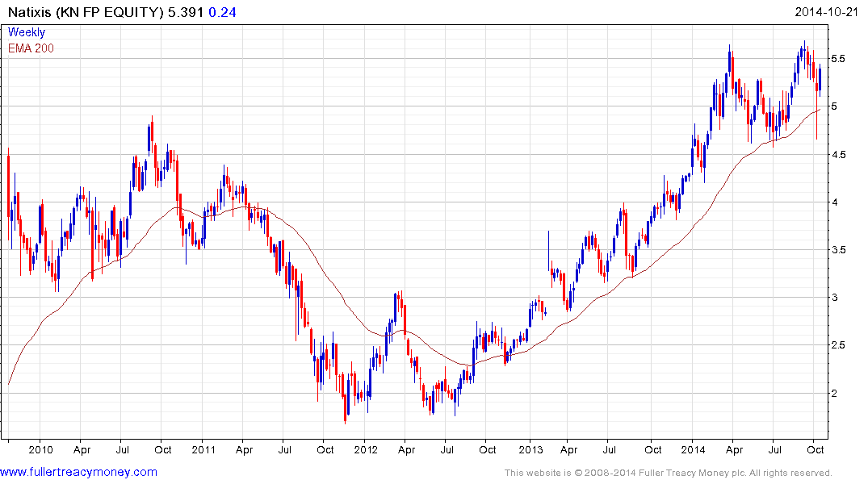Open the www.fullertreacymoney.com link
Image resolution: width=868 pixels, height=484 pixels.
[79, 472]
